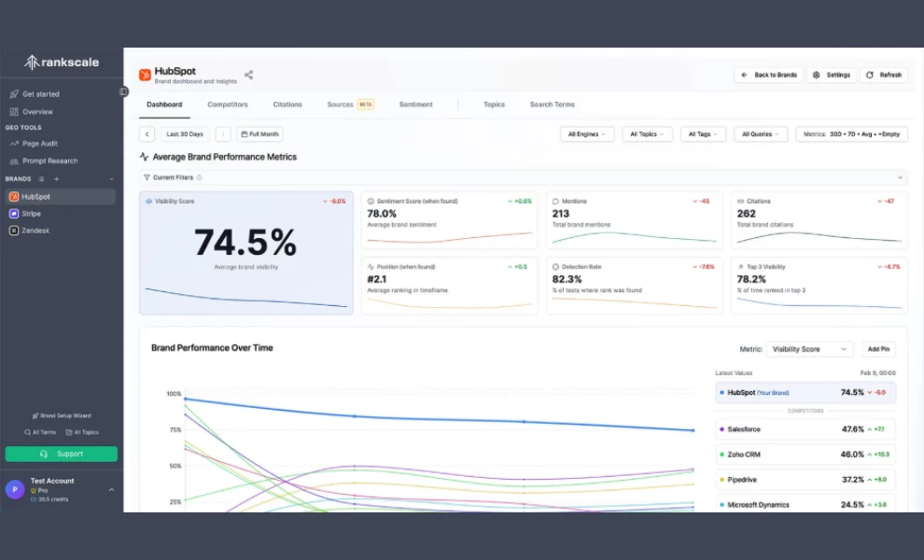This screenshot has height=560, width=924.
Task: Select Detection Rate 82.3% card
Action: 634,286
